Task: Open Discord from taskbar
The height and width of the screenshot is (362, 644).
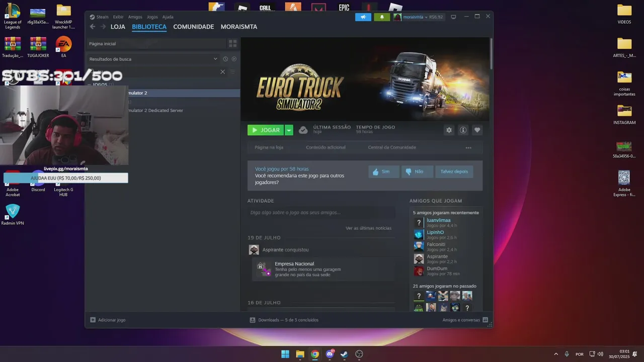Action: click(x=330, y=354)
